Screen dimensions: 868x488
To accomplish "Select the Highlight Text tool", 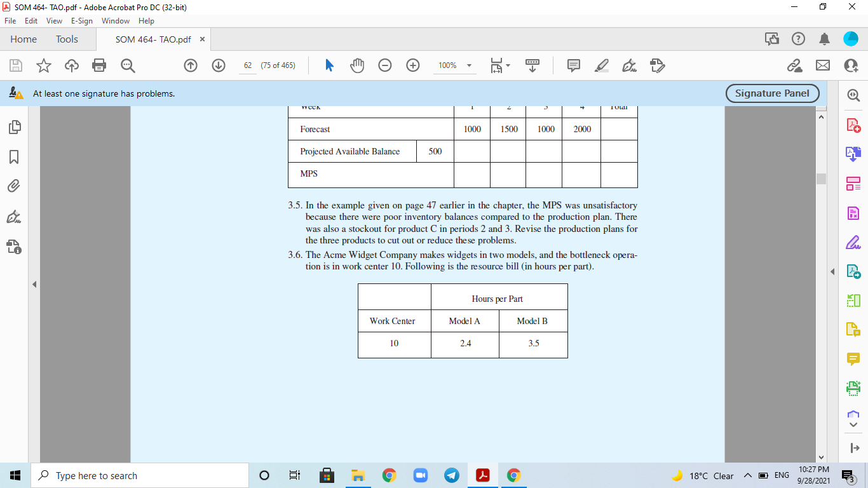I will pyautogui.click(x=601, y=65).
